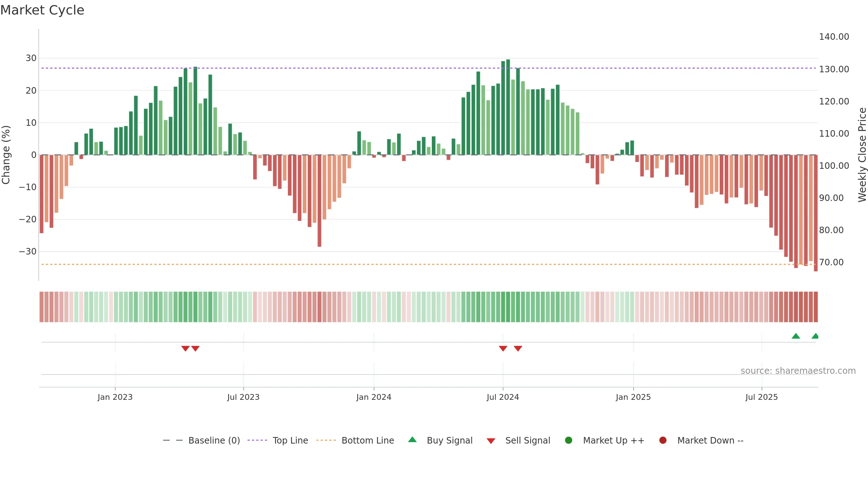Click the Jul 2023 axis label
The image size is (868, 488).
pyautogui.click(x=243, y=397)
